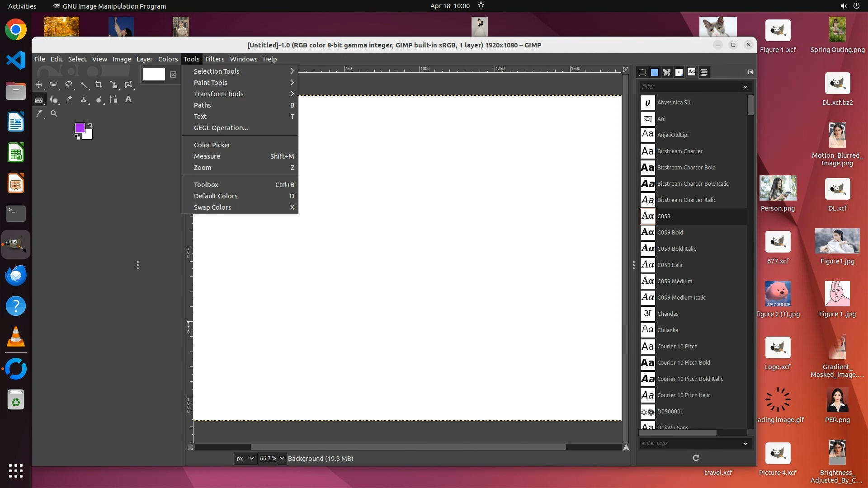Open the Filters menu
The image size is (868, 488).
point(214,59)
